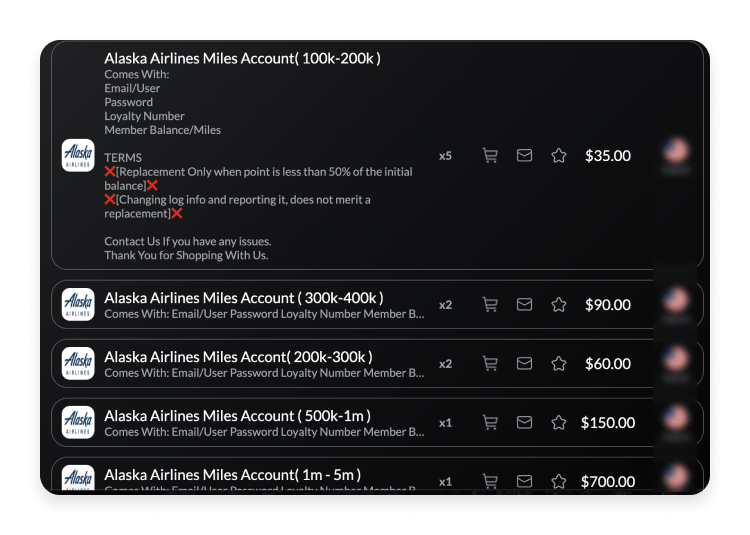Click 'Member Balance/Miles' in the expanded description
Image resolution: width=750 pixels, height=535 pixels.
click(x=163, y=130)
